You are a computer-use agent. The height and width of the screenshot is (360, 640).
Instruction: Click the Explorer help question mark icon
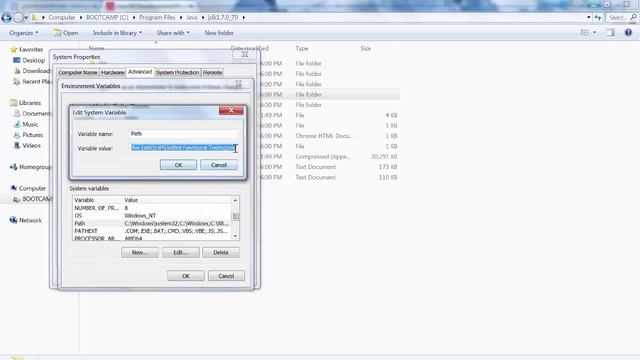click(x=628, y=33)
